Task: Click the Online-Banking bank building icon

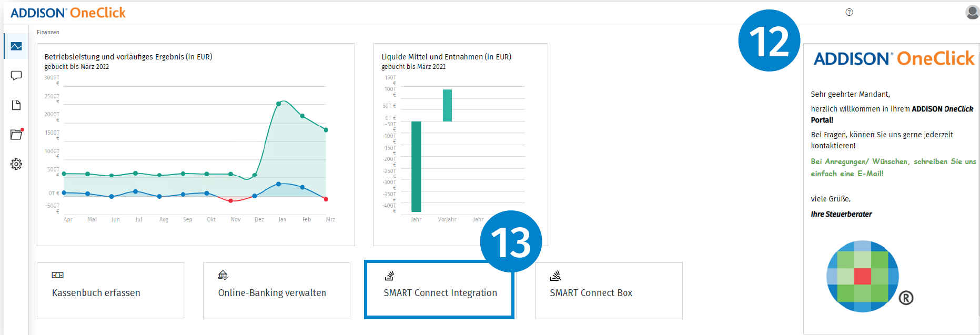Action: click(223, 275)
